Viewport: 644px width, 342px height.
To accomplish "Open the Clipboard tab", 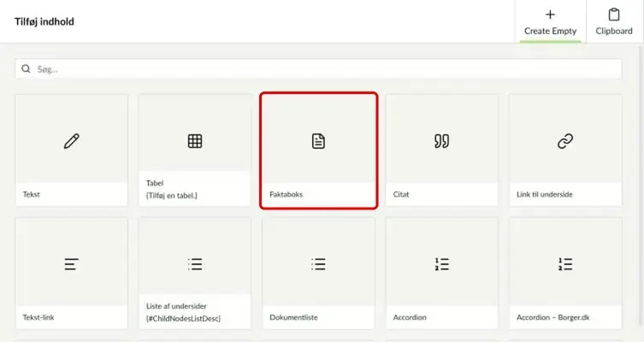I will coord(614,21).
